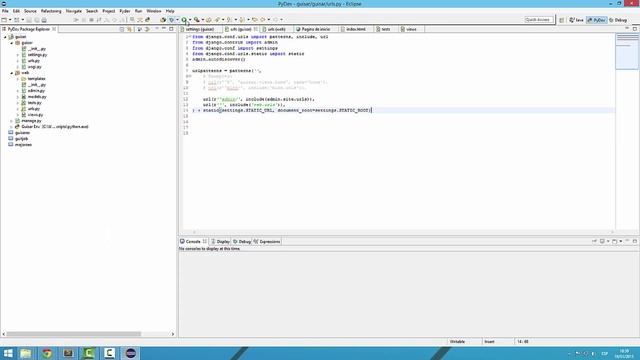Switch to the PyDev perspective
Image resolution: width=640 pixels, height=360 pixels.
click(596, 20)
